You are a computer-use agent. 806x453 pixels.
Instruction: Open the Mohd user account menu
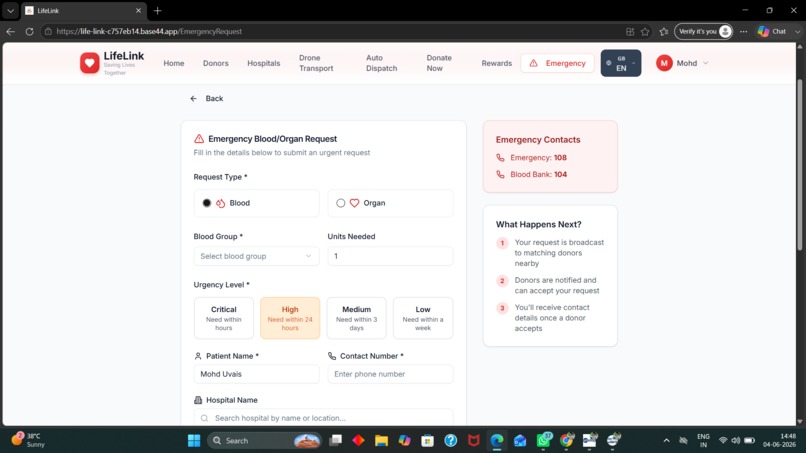point(683,63)
